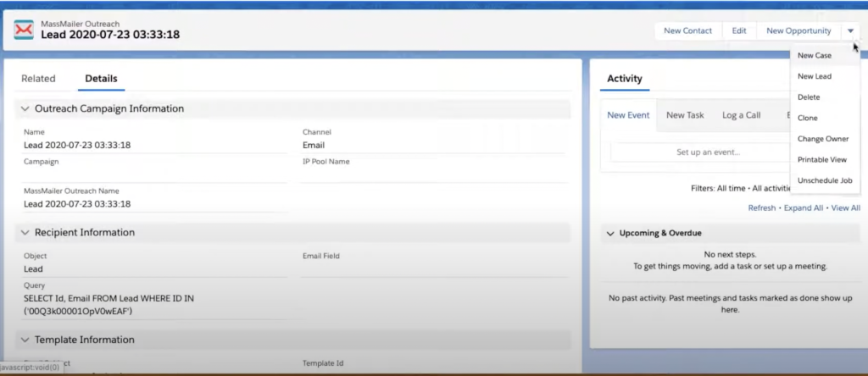
Task: Click the Email Field label
Action: coord(321,256)
